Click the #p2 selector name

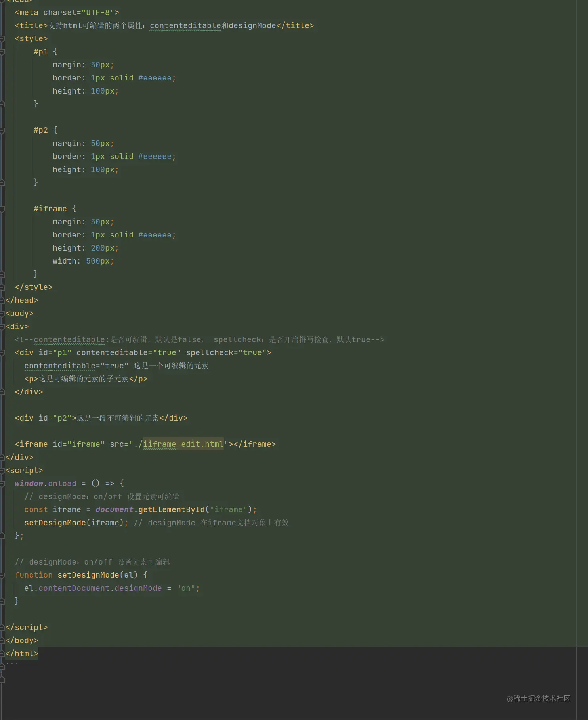tap(41, 130)
